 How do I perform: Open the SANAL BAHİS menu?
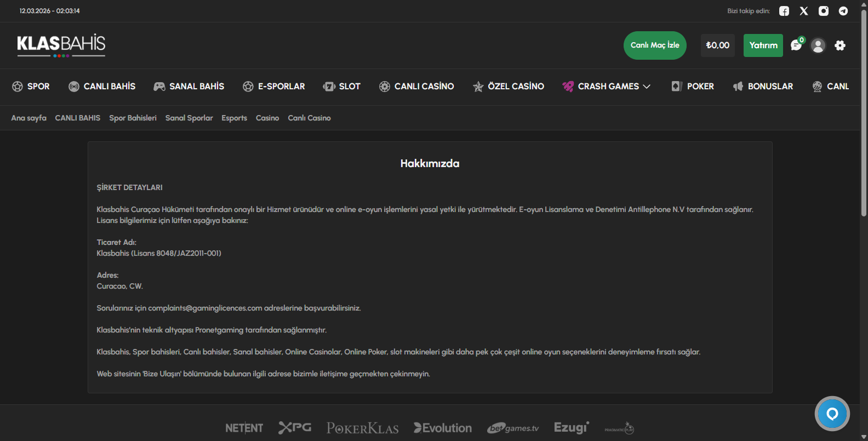point(189,87)
